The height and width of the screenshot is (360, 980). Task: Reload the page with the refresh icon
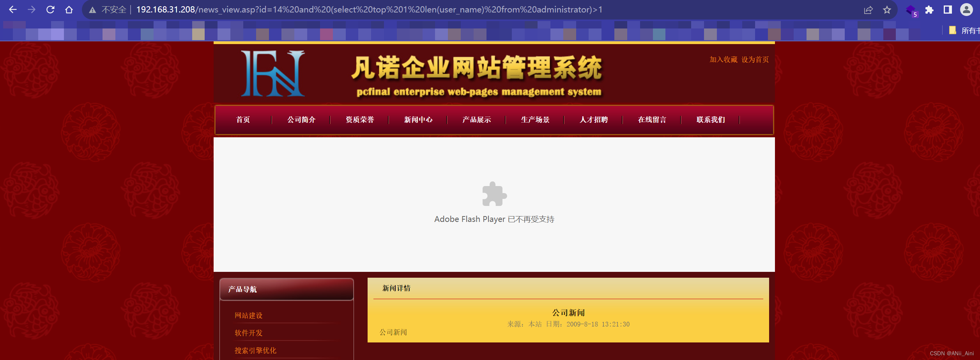50,10
